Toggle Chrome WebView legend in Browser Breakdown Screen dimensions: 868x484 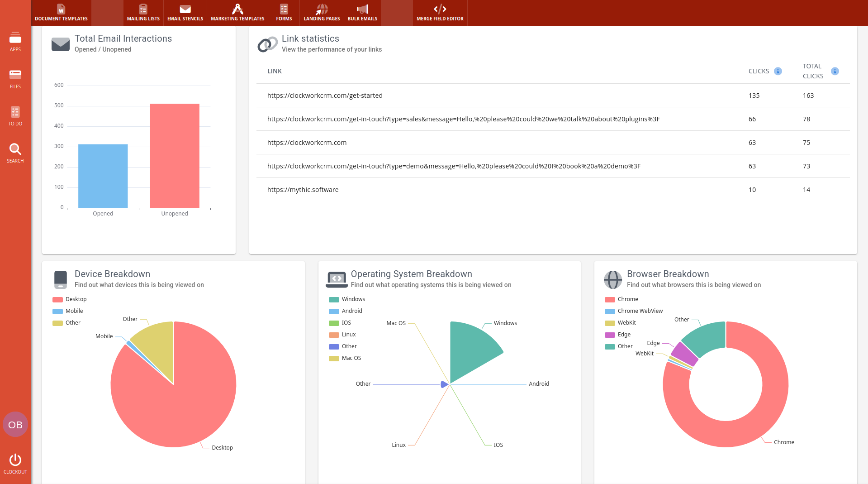[x=634, y=311]
